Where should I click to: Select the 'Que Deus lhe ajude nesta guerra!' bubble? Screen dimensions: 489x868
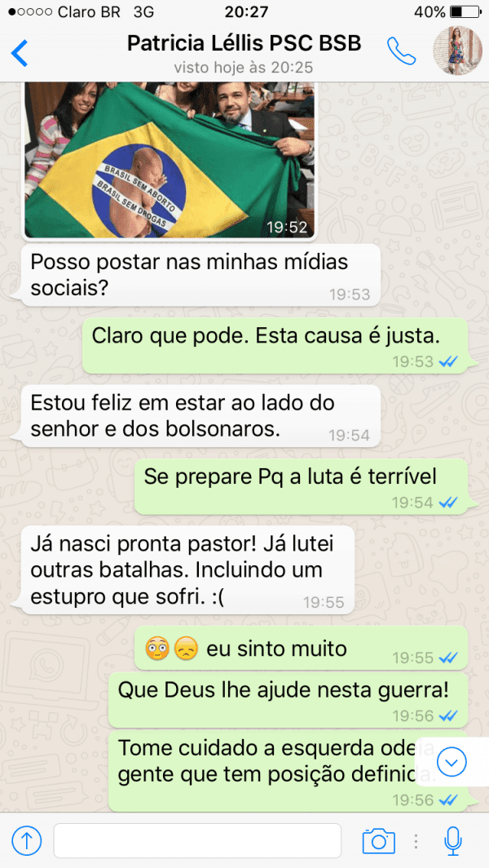pos(288,700)
